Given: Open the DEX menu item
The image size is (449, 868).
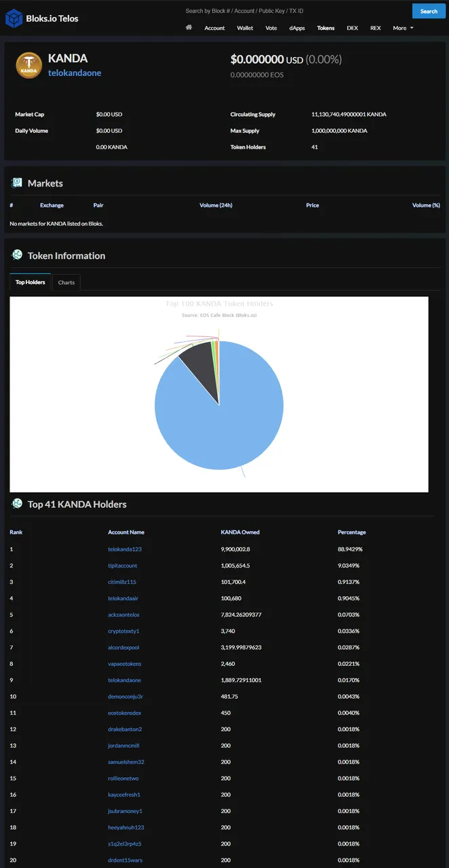Looking at the screenshot, I should [x=352, y=28].
